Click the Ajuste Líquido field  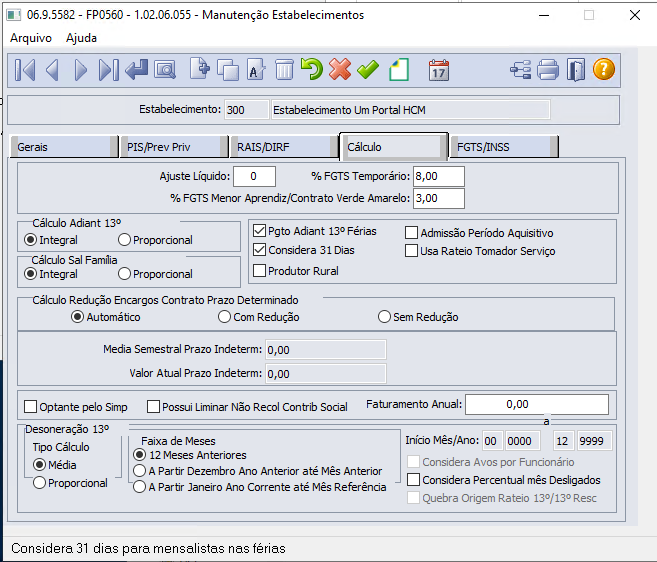pos(254,176)
